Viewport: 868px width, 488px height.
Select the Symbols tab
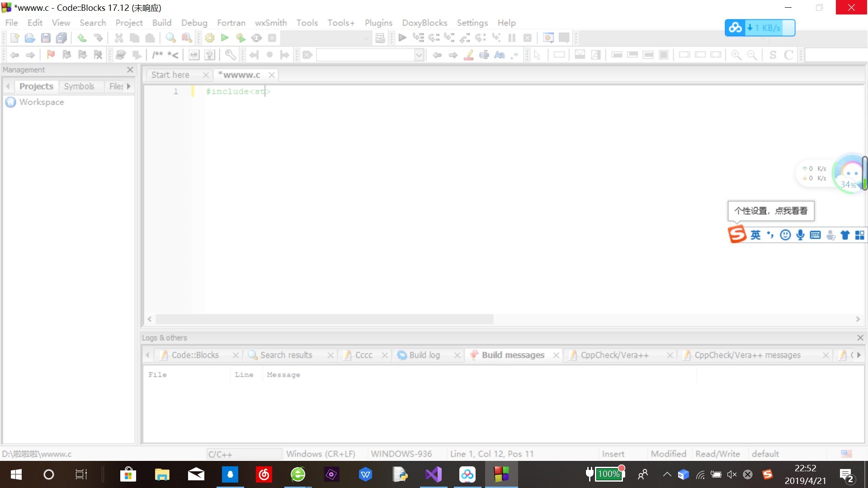tap(79, 86)
